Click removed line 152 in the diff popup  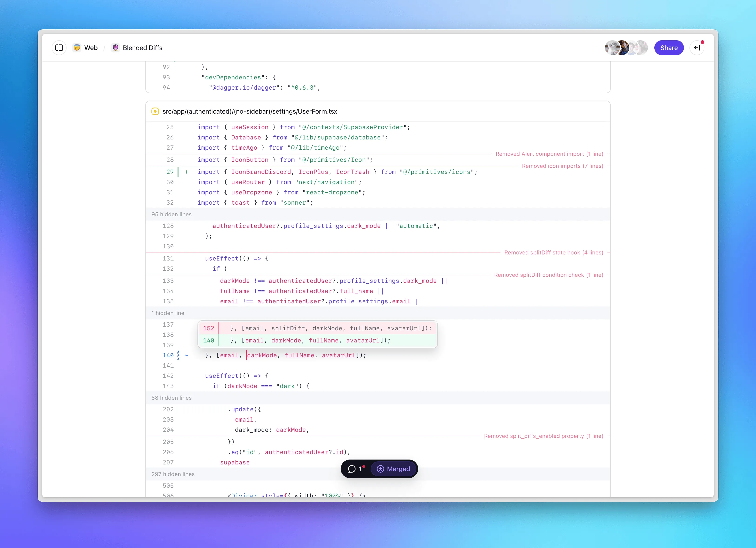317,328
